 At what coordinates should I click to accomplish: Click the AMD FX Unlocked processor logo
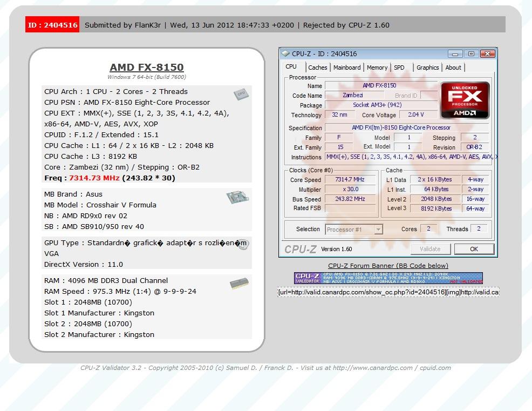coord(465,100)
